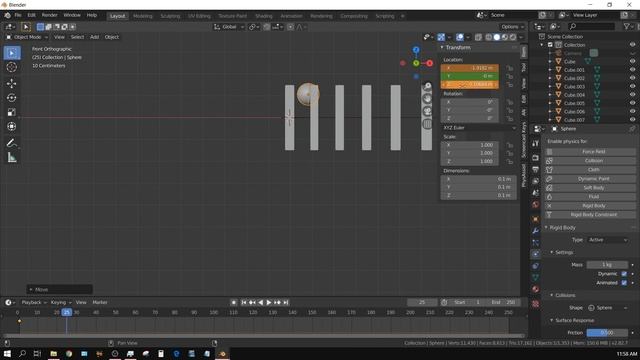Click Rigid Body Constraint button
Viewport: 640px width, 360px height.
tap(590, 215)
